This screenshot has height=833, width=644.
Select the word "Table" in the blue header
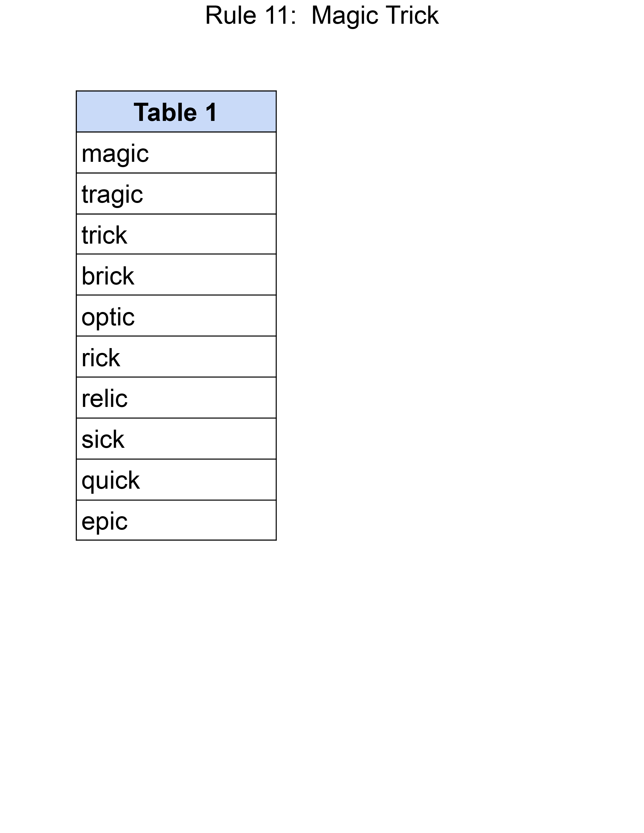pyautogui.click(x=165, y=113)
